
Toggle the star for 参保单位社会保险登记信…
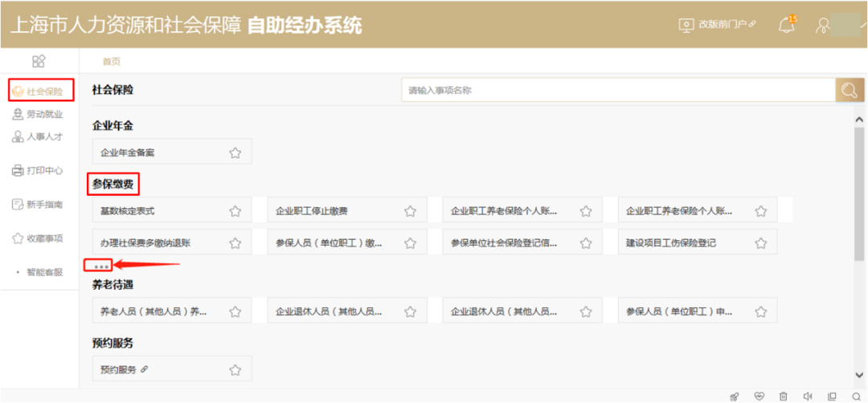586,243
